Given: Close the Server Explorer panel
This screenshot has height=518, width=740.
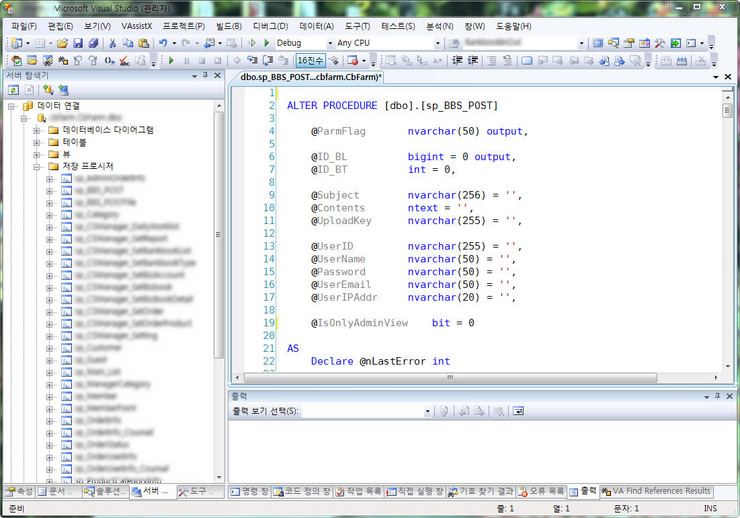Looking at the screenshot, I should pyautogui.click(x=217, y=75).
